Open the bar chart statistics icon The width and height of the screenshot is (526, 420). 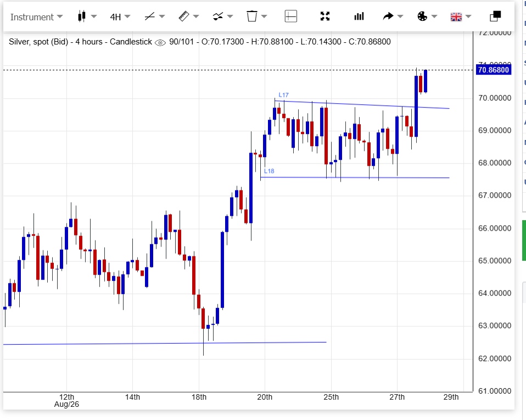point(359,16)
